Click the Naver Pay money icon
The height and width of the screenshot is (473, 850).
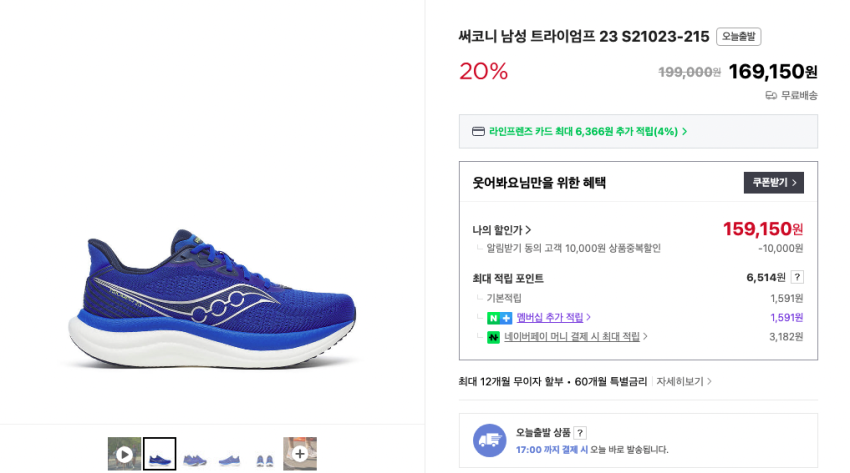(493, 337)
